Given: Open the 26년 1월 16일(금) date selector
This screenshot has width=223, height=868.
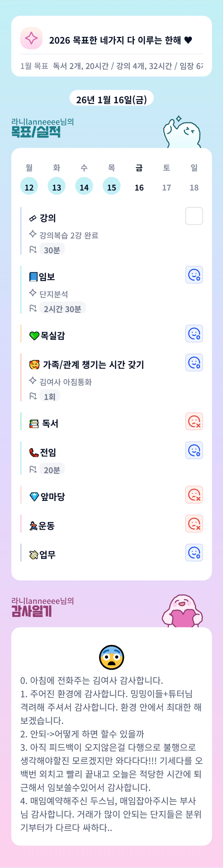Looking at the screenshot, I should pyautogui.click(x=112, y=100).
